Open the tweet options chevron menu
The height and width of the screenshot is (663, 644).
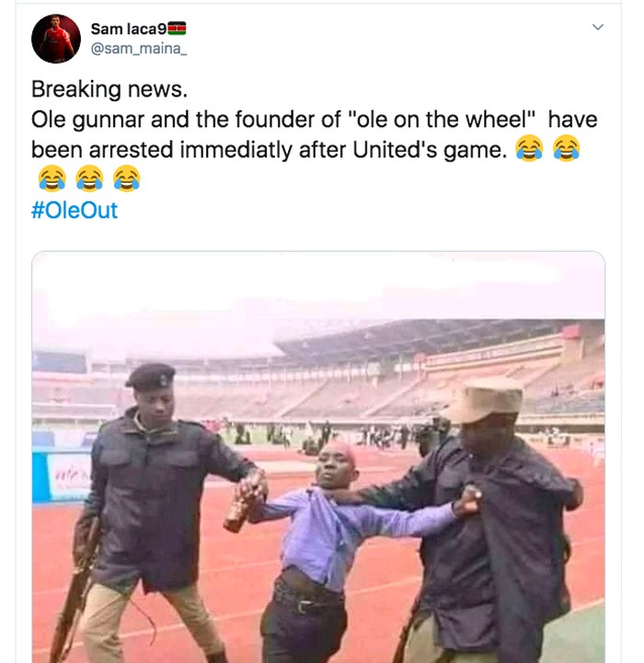[x=597, y=28]
